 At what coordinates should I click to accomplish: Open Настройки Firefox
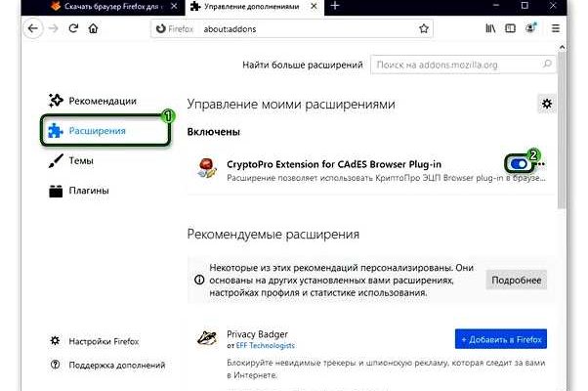[x=94, y=341]
